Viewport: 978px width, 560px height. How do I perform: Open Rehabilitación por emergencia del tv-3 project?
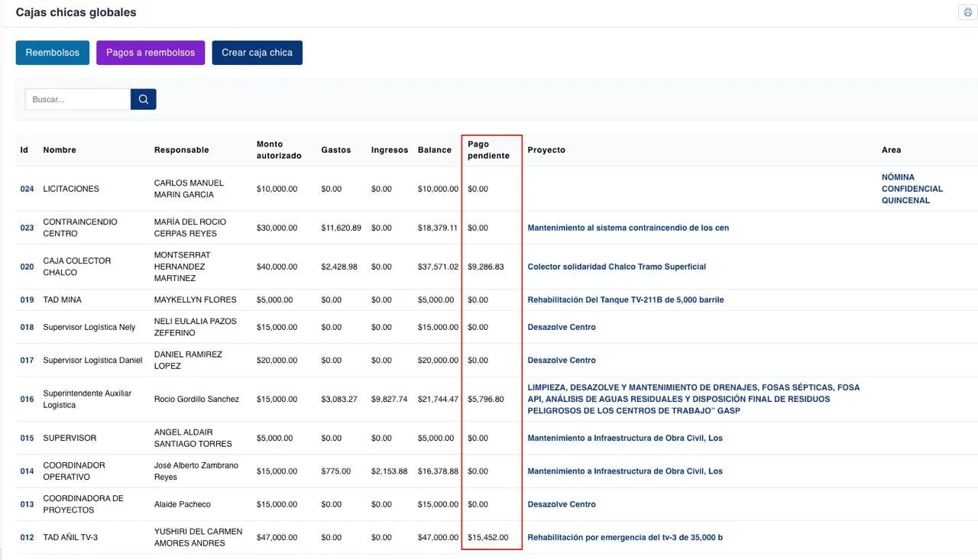click(624, 537)
